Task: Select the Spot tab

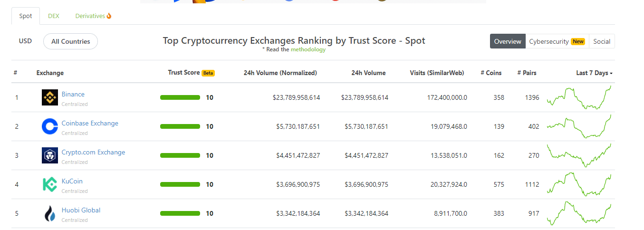Action: click(x=26, y=16)
